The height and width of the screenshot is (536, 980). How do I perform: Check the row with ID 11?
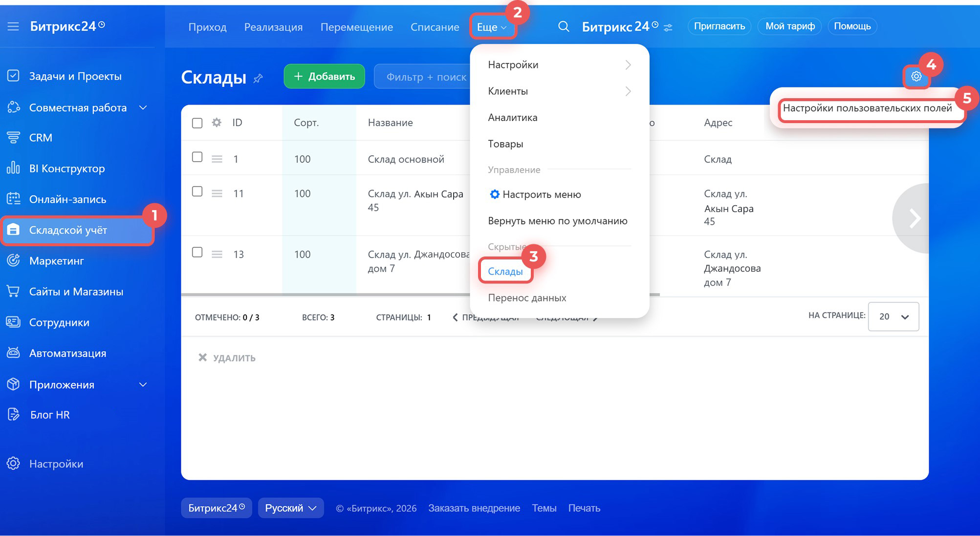coord(197,192)
